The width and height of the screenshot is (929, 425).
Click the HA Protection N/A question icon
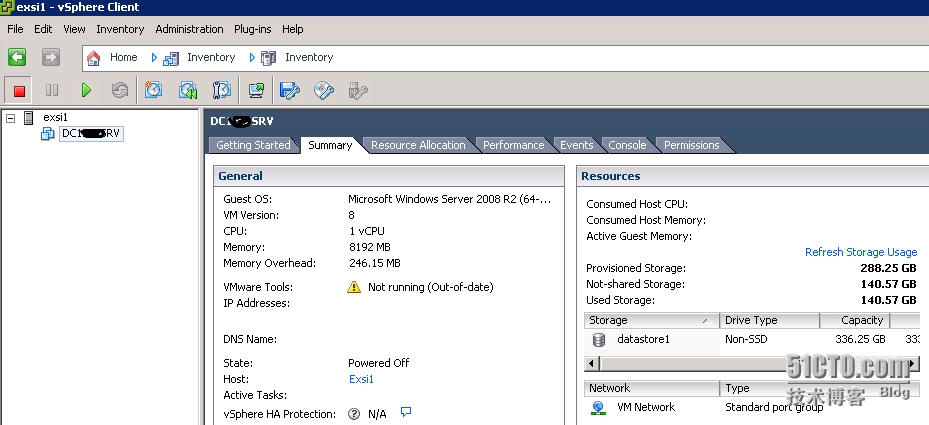point(354,414)
